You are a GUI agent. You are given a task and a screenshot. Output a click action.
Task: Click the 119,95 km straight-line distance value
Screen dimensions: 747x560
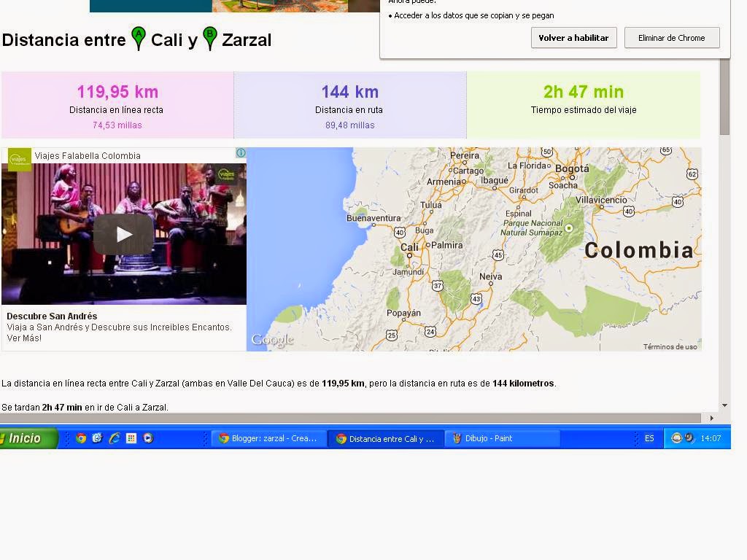click(x=117, y=91)
